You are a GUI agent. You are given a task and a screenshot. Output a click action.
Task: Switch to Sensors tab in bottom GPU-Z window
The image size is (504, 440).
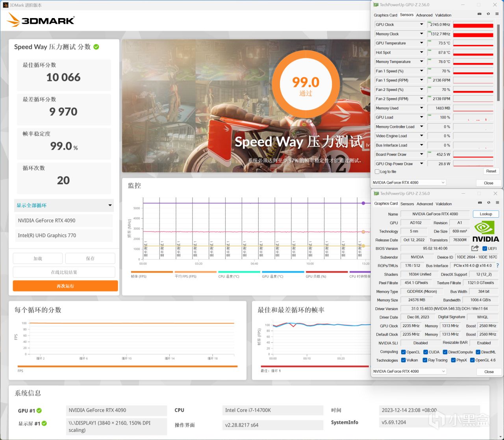pyautogui.click(x=407, y=204)
